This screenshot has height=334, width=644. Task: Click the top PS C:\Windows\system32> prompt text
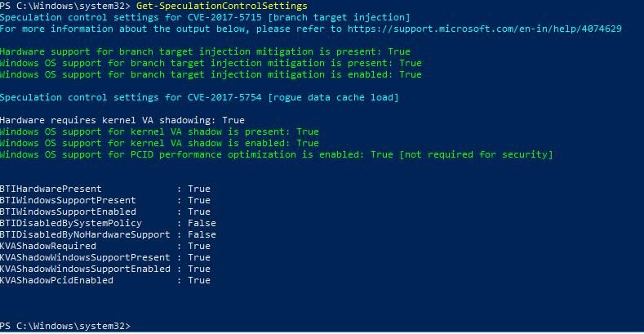(x=65, y=7)
